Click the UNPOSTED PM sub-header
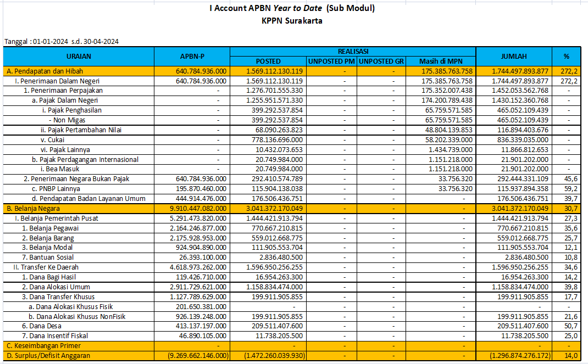 click(x=331, y=61)
